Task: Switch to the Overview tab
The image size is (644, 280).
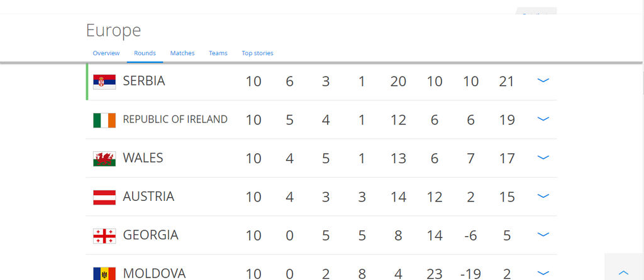Action: point(106,53)
